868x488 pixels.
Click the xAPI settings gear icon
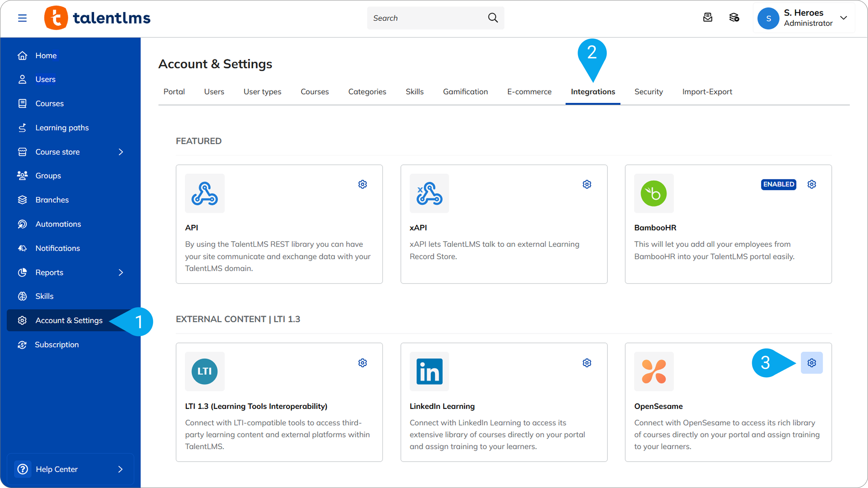click(x=587, y=184)
